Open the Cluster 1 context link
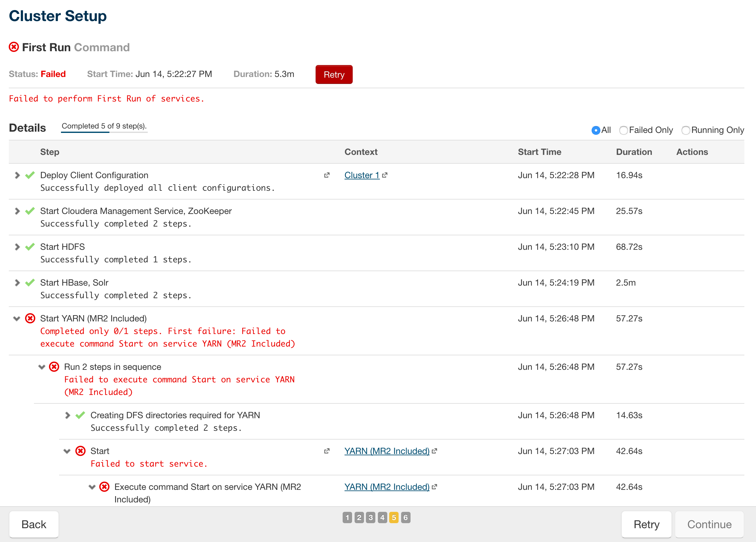 point(362,175)
